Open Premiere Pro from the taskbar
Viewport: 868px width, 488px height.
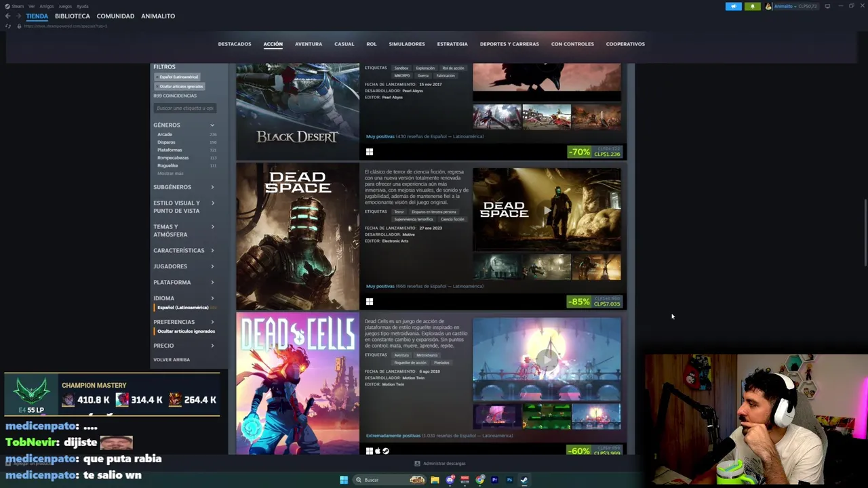coord(494,480)
